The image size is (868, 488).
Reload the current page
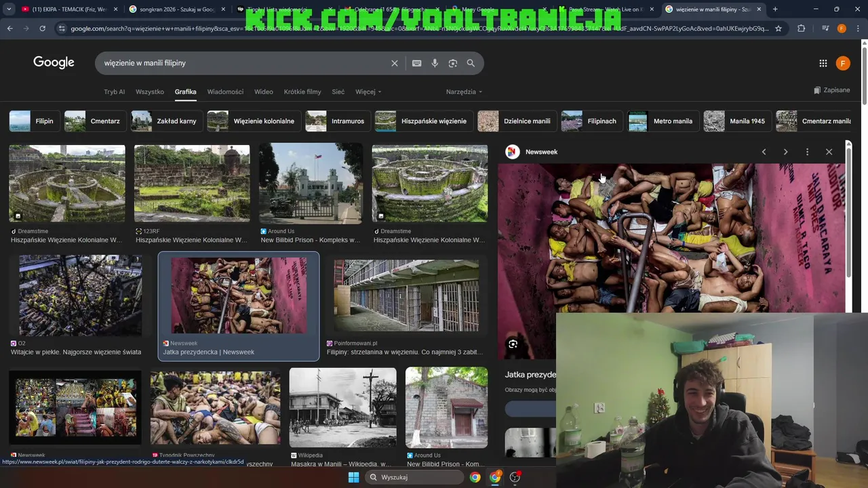click(x=42, y=28)
